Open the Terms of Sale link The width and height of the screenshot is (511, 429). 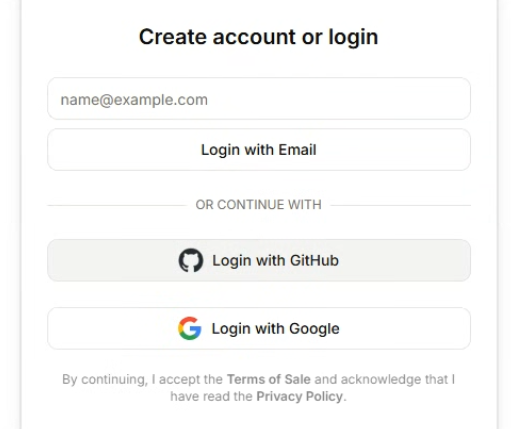[269, 379]
